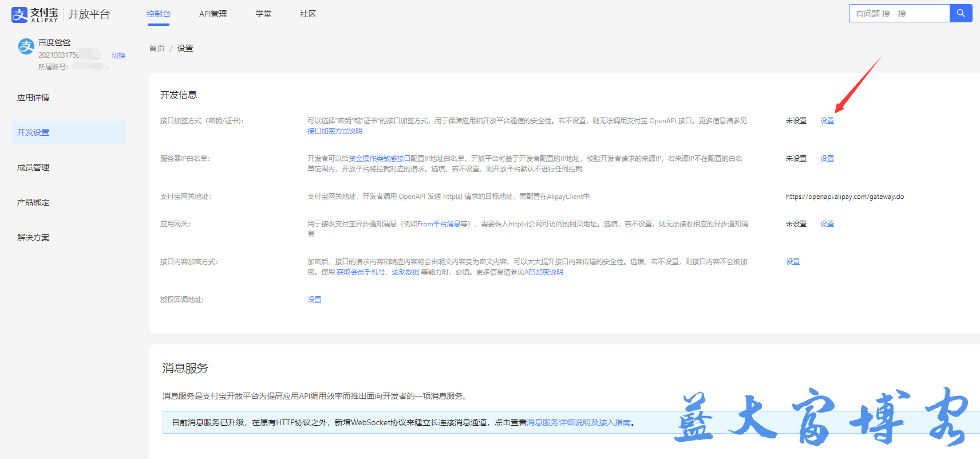Image resolution: width=980 pixels, height=459 pixels.
Task: Click the 服务器IP白名单 row label
Action: [x=185, y=159]
